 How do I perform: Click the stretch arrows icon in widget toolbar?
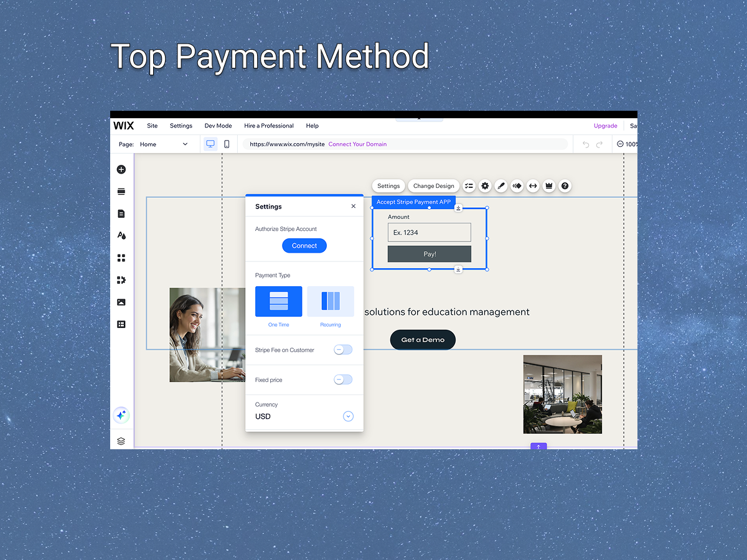pyautogui.click(x=533, y=185)
